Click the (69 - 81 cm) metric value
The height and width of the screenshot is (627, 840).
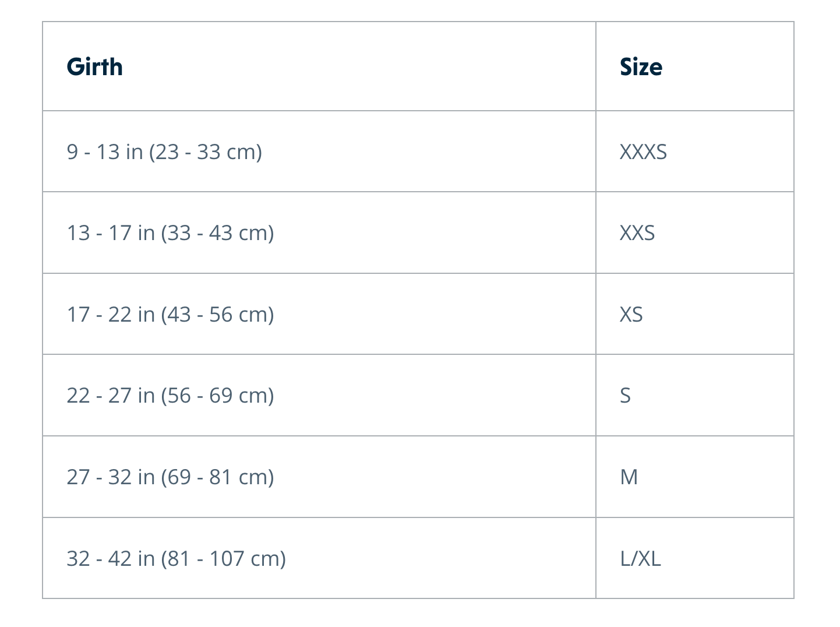[x=217, y=477]
